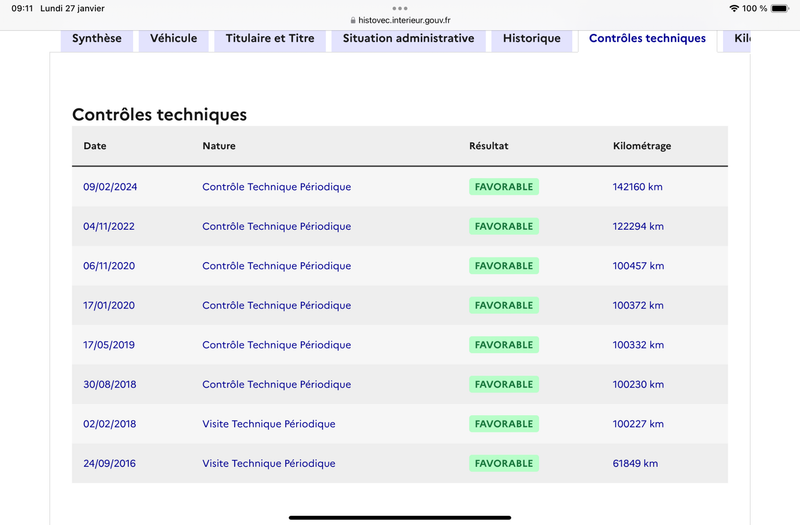Tap the 100 % battery percentage

coord(755,8)
